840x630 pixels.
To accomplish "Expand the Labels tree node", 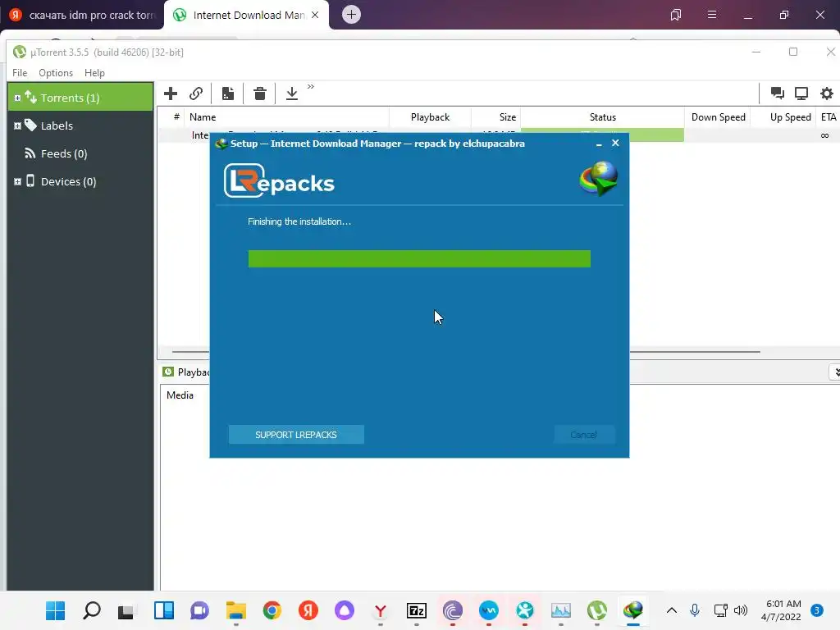I will 17,126.
